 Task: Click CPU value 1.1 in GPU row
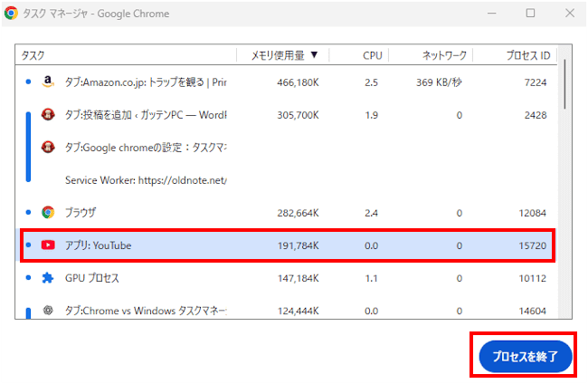click(x=371, y=278)
